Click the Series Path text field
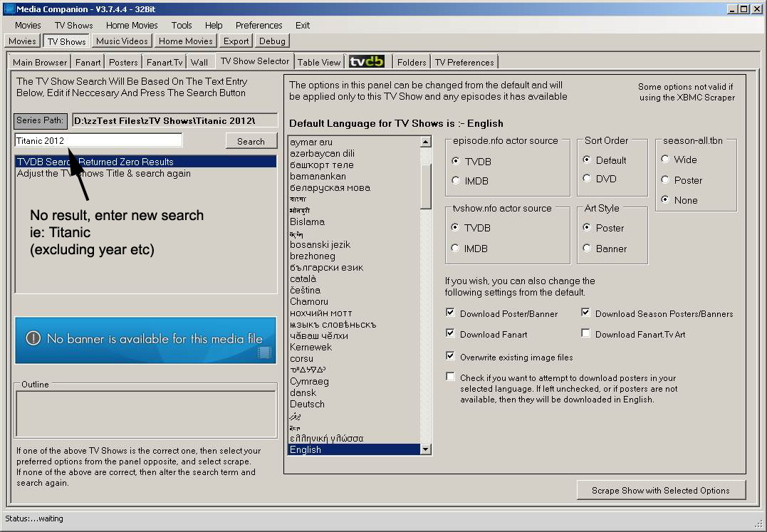This screenshot has width=767, height=532. tap(174, 120)
